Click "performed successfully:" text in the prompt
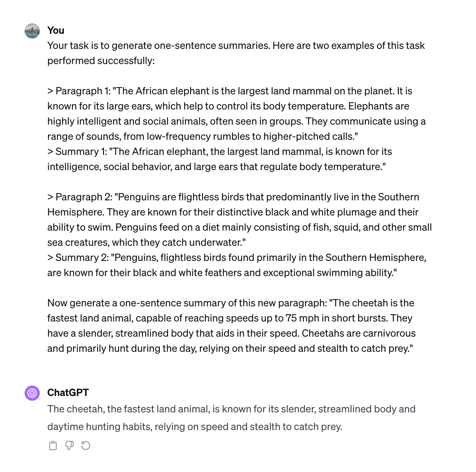Screen dimensions: 476x472 [101, 61]
